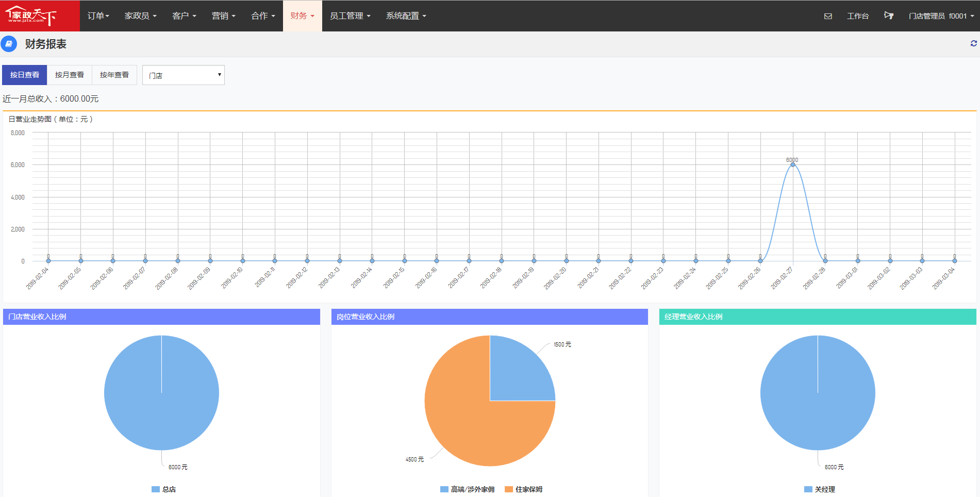Click the 8,000 y-axis label

(18, 133)
